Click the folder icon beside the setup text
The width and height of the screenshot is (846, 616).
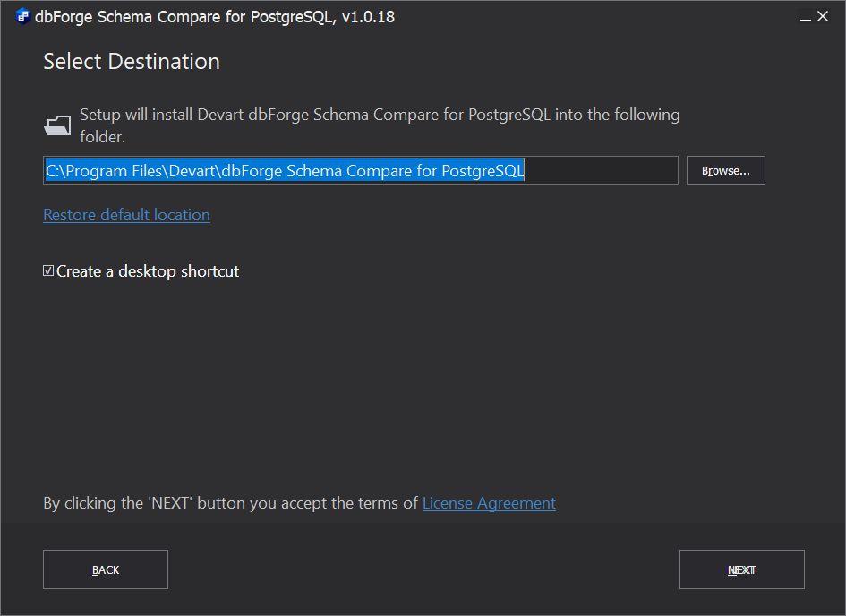coord(57,125)
